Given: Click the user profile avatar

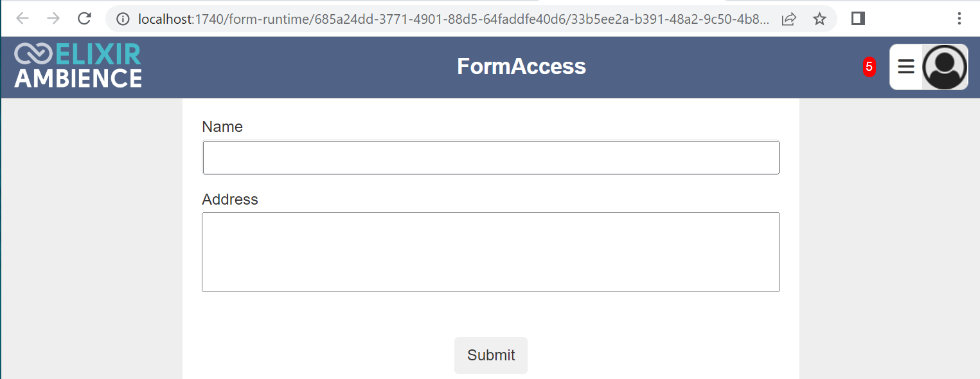Looking at the screenshot, I should (945, 67).
